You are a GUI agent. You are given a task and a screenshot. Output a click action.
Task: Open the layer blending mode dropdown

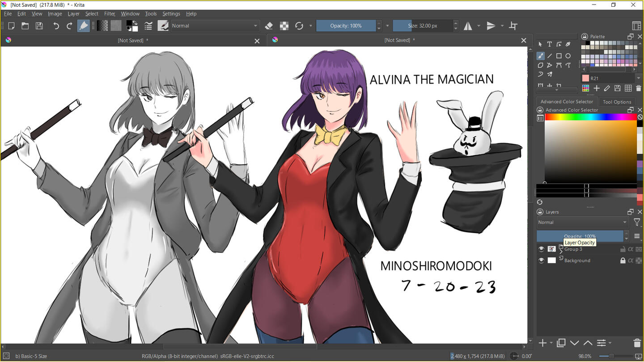pos(583,222)
